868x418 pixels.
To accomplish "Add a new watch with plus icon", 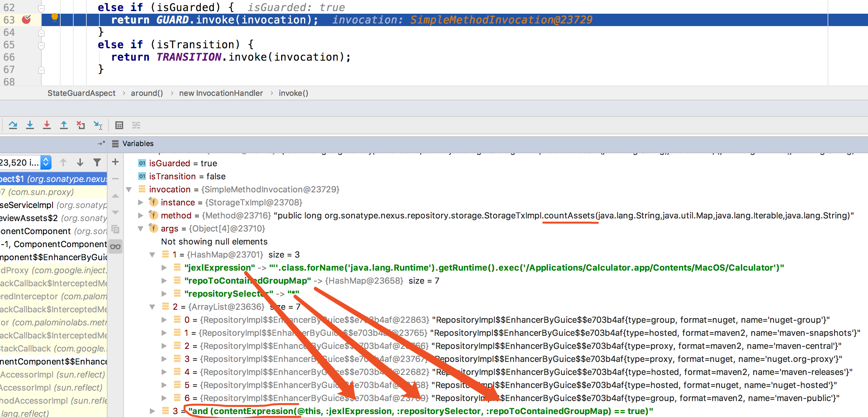I will pos(115,162).
